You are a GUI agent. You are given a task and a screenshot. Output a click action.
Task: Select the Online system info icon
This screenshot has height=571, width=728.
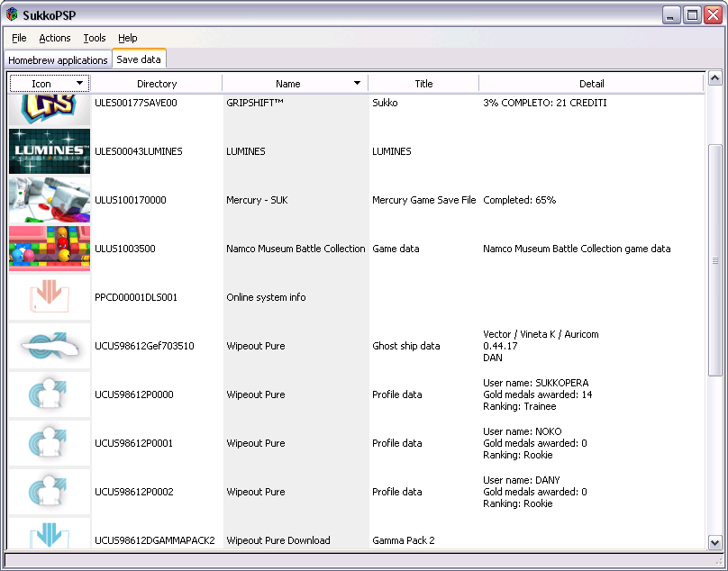click(50, 297)
